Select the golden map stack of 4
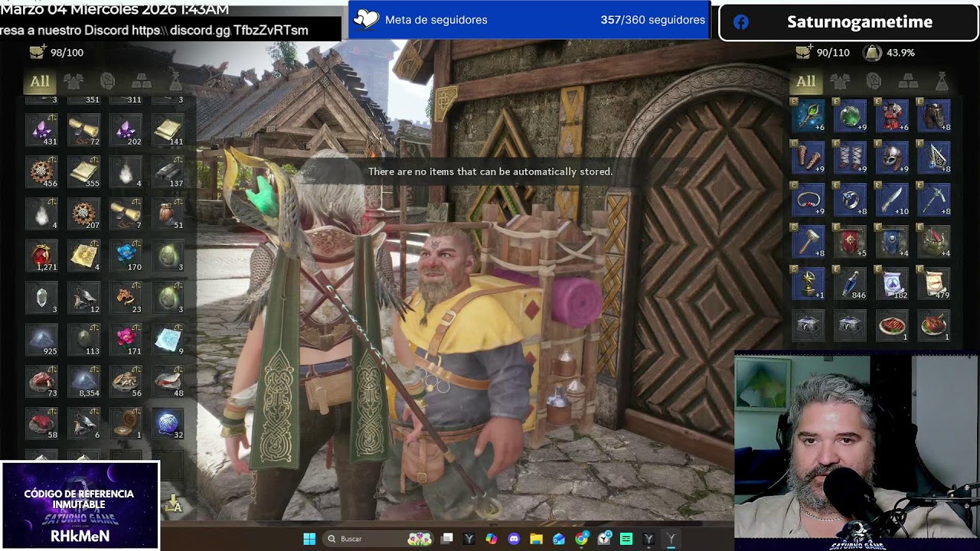This screenshot has height=551, width=980. coord(84,256)
